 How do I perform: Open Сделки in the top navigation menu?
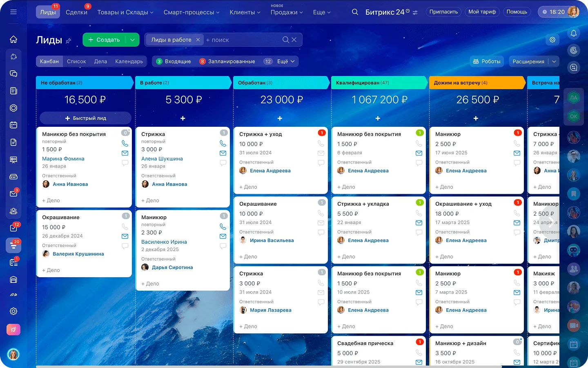pyautogui.click(x=77, y=12)
